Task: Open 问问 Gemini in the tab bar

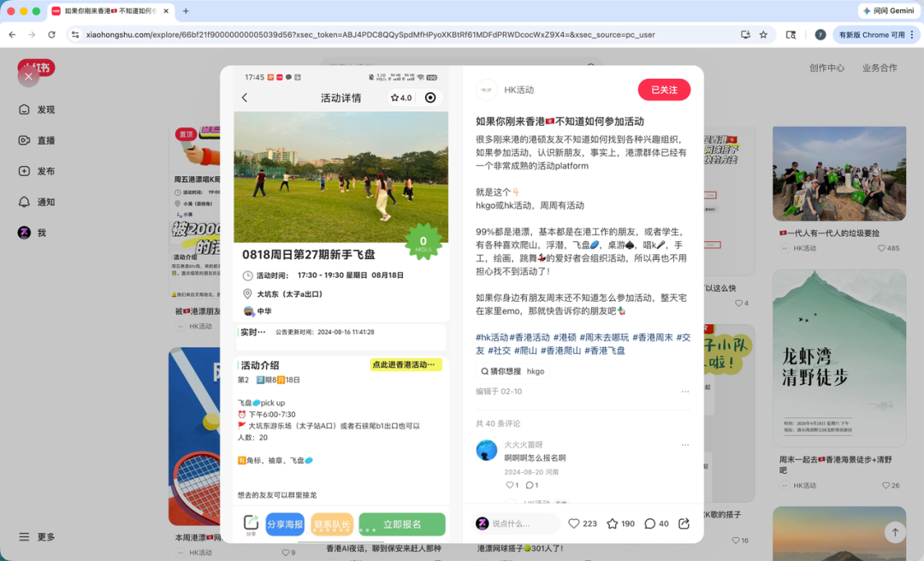Action: (888, 10)
